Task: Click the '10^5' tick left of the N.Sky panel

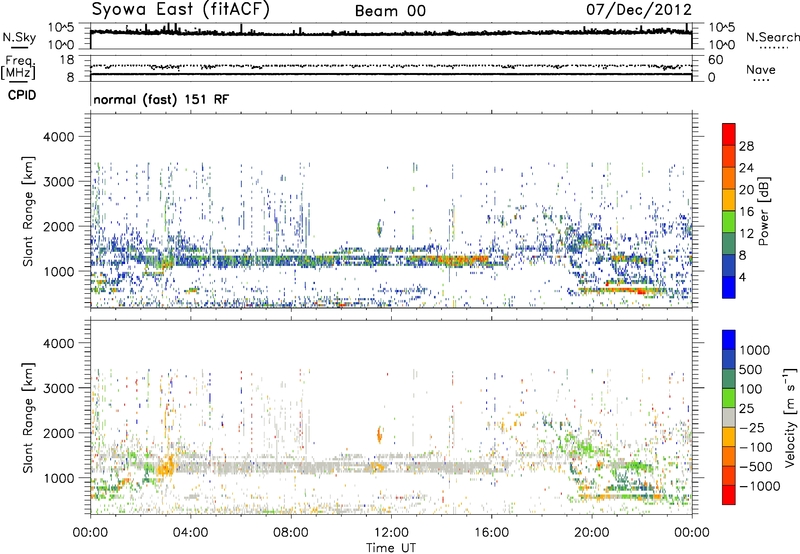Action: coord(61,28)
